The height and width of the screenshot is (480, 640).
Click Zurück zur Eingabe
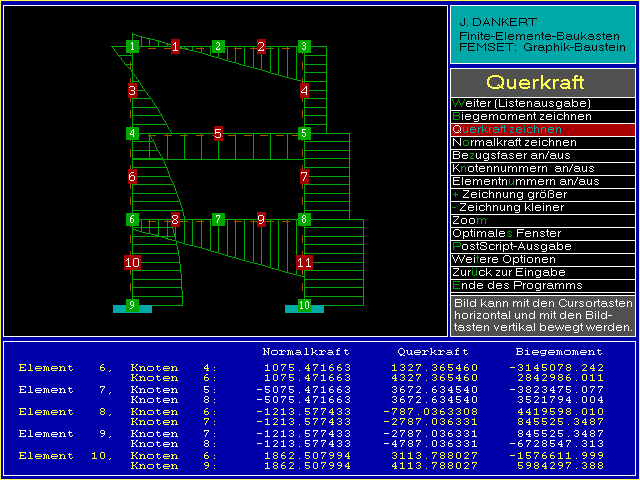(x=542, y=272)
